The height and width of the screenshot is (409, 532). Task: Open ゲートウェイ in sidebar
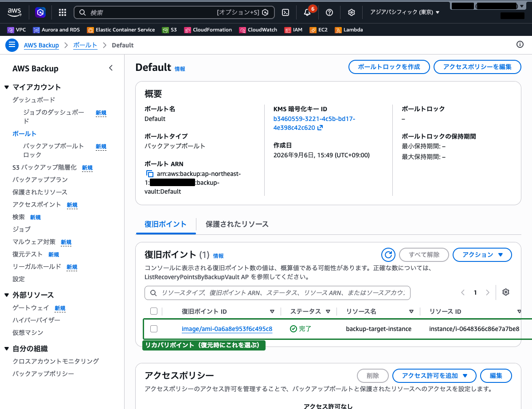[x=31, y=308]
